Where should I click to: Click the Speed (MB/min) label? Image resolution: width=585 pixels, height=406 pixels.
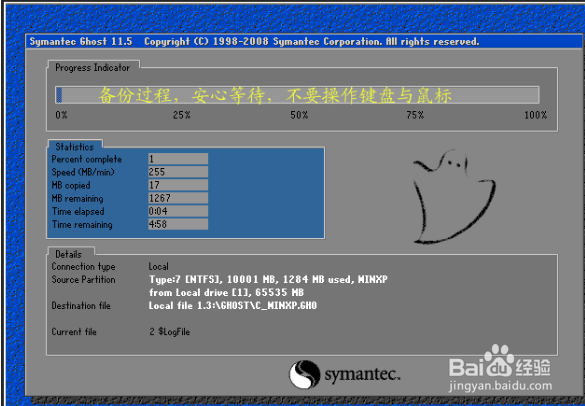coord(83,172)
